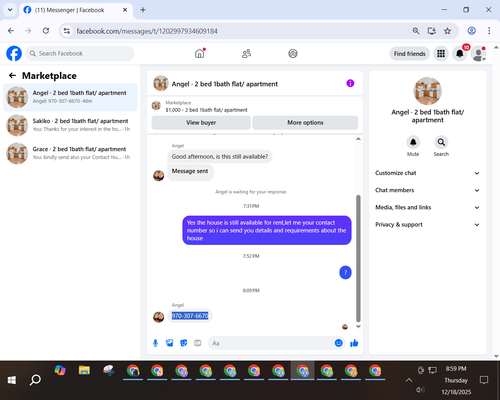Click the conversation title in the chat header
Viewport: 500px width, 400px height.
(225, 84)
